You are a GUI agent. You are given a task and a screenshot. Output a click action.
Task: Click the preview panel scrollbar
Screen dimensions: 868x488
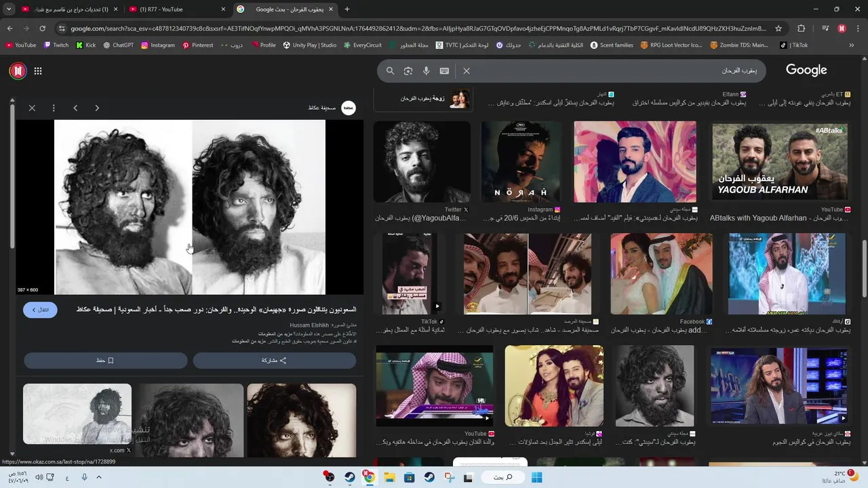pos(12,176)
